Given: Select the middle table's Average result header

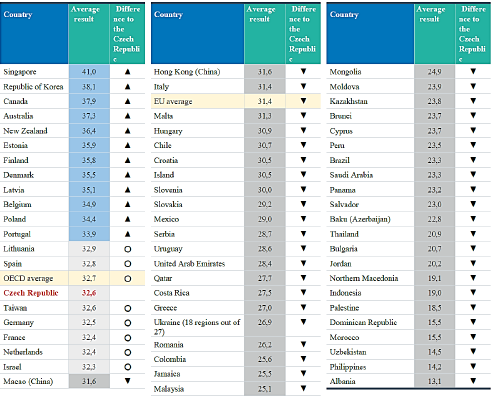Looking at the screenshot, I should tap(265, 33).
